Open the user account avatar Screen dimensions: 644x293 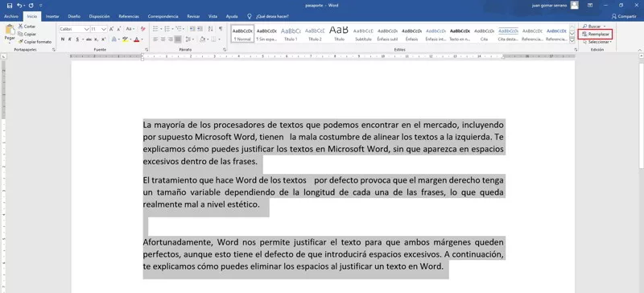575,5
